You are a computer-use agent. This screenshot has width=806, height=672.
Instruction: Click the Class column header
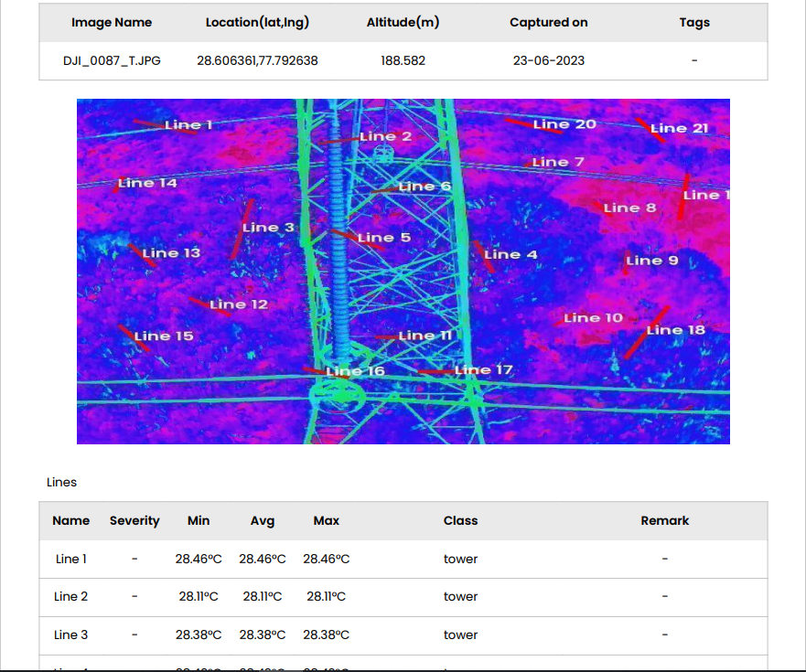pyautogui.click(x=460, y=520)
